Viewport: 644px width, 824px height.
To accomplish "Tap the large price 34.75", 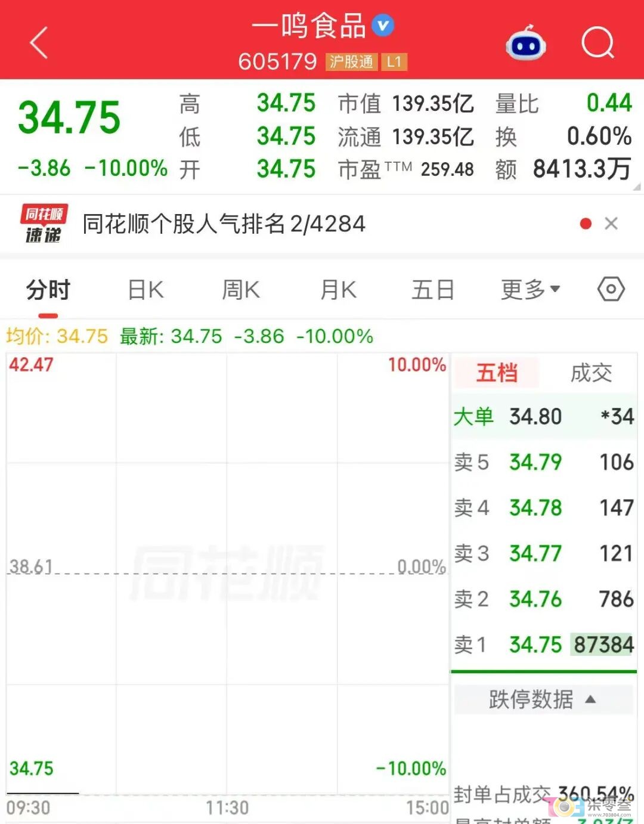I will pos(69,117).
